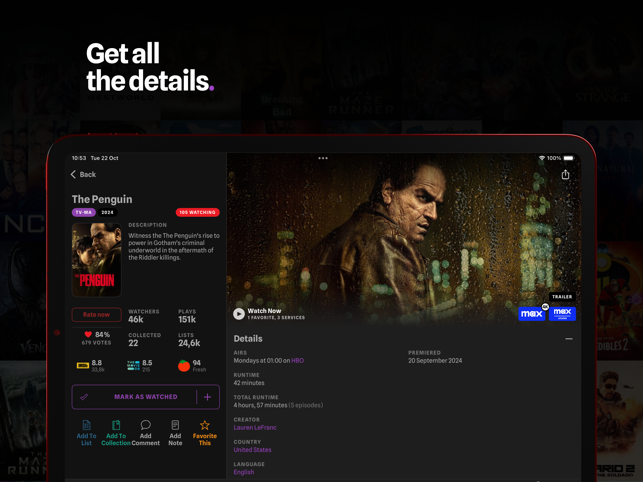Open creator Lauren LeFranc link
Screen dimensions: 643x482
pos(255,427)
